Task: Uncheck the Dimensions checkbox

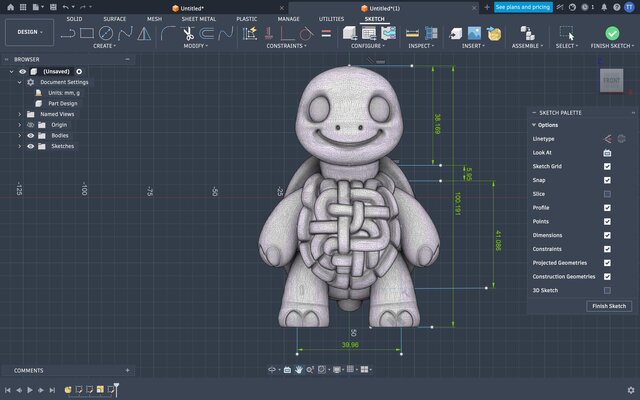Action: coord(607,236)
